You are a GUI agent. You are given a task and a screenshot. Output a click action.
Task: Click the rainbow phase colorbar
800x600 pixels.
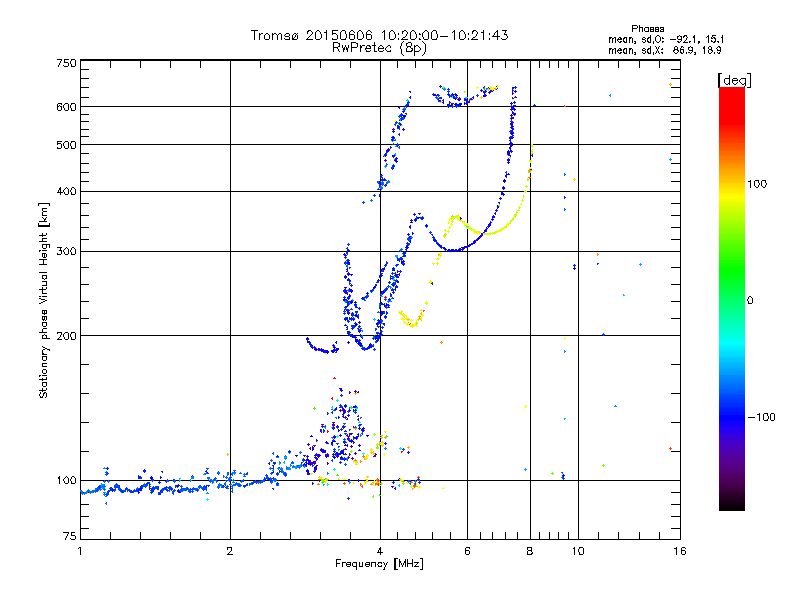click(x=732, y=299)
